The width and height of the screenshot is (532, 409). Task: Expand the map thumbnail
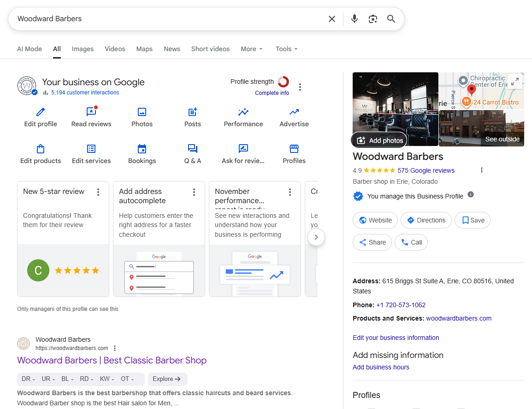[515, 82]
